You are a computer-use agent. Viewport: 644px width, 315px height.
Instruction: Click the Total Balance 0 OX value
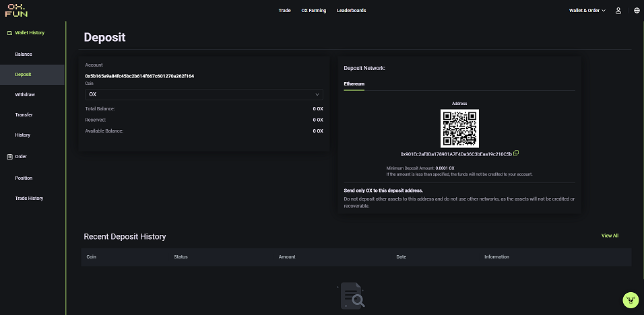318,109
